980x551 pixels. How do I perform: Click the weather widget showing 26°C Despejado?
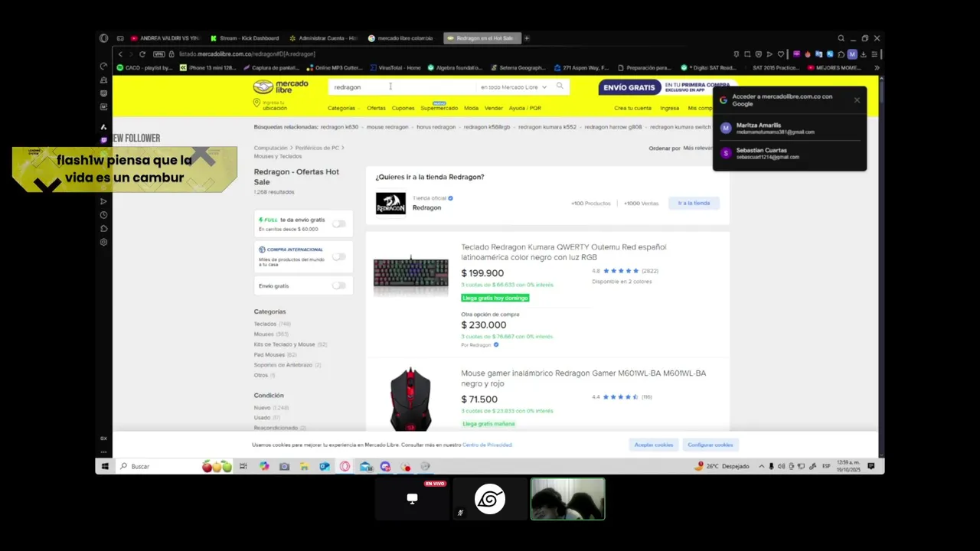[723, 466]
